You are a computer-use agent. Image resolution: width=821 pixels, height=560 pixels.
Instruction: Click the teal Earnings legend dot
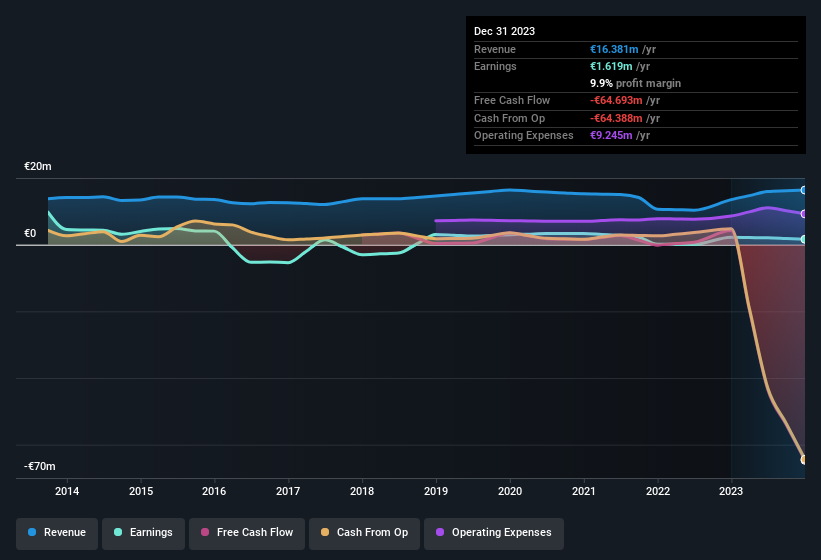pyautogui.click(x=118, y=532)
